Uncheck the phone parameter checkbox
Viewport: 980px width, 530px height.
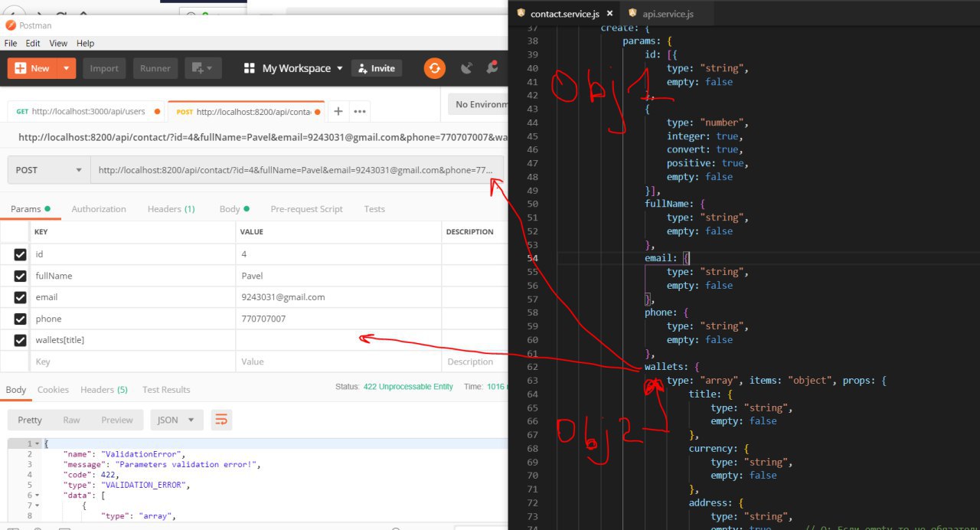pos(20,319)
